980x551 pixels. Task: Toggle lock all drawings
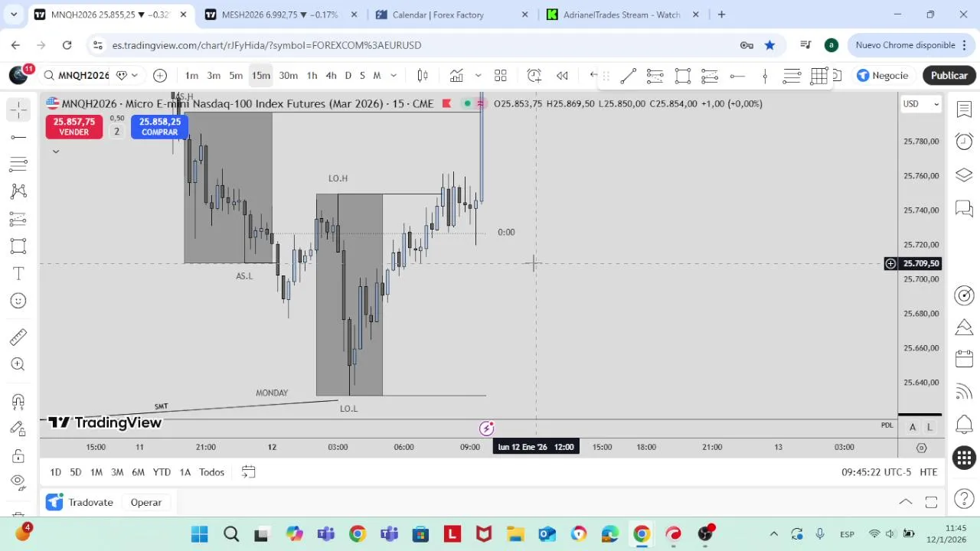(x=18, y=456)
